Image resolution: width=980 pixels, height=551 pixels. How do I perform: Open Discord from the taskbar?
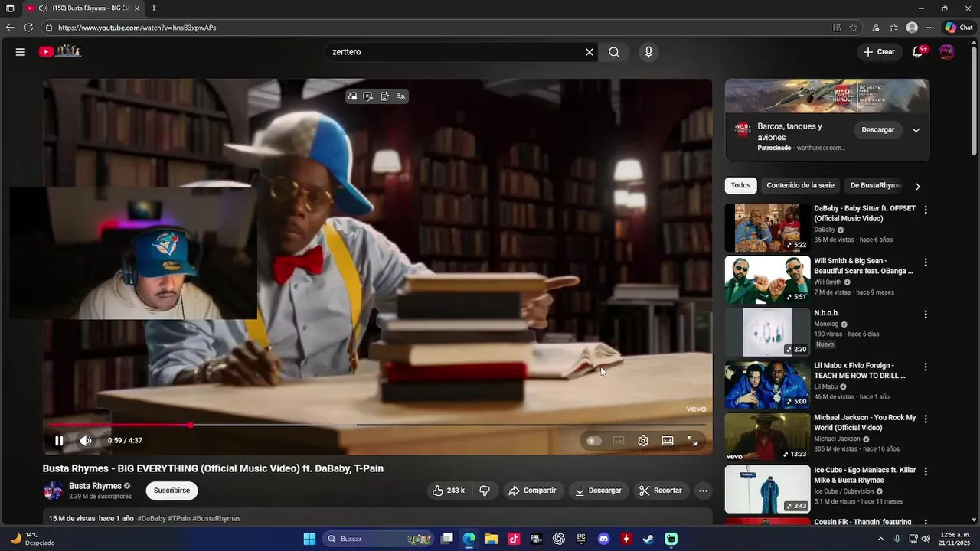click(604, 539)
